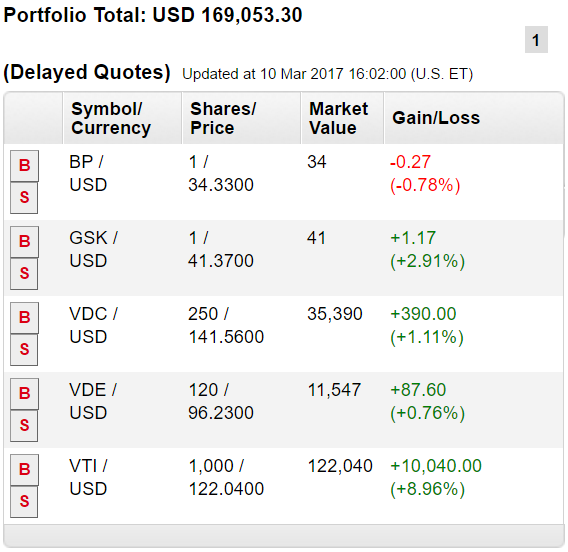Click the B buy button for VDE

24,394
